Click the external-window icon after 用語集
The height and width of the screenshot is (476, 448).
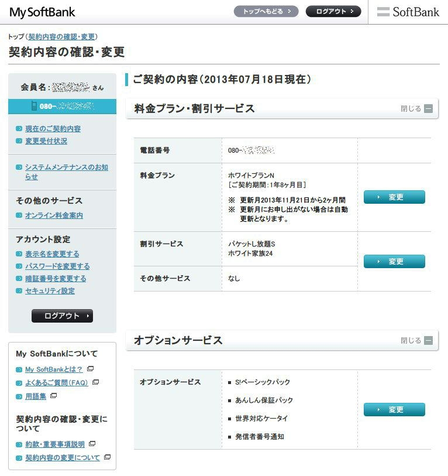click(x=53, y=396)
